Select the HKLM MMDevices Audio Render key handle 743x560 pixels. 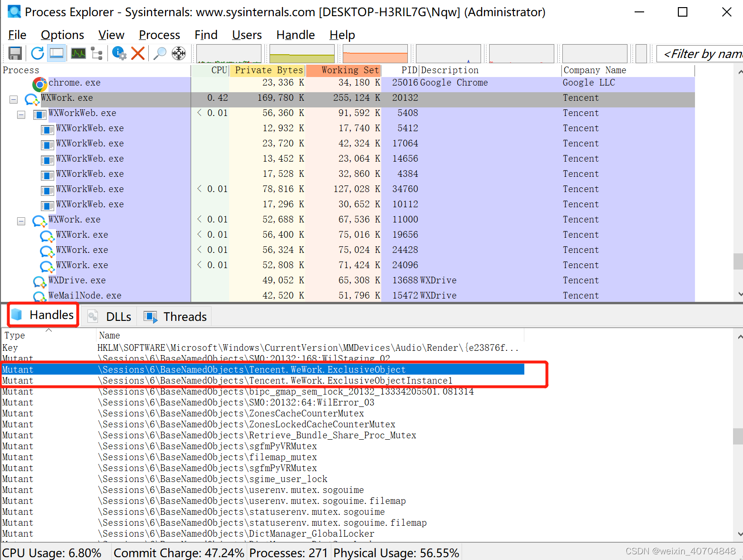coord(262,348)
